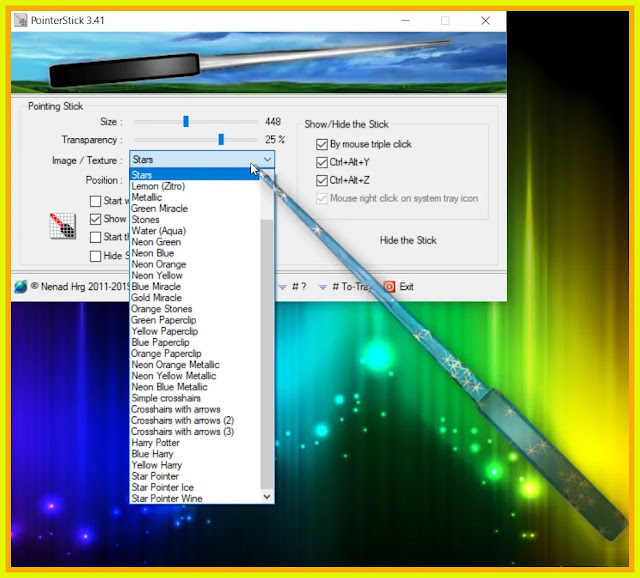Pick Neon Yellow texture
Image resolution: width=640 pixels, height=578 pixels.
click(195, 275)
